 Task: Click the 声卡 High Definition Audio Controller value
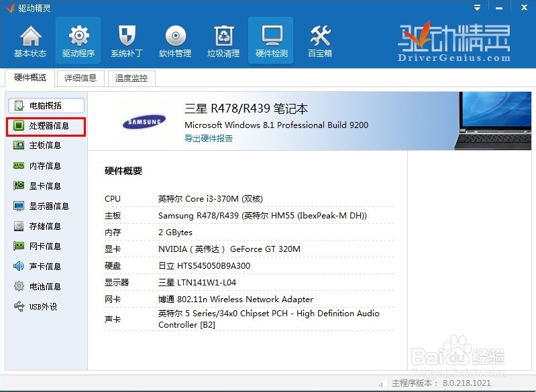(x=269, y=319)
